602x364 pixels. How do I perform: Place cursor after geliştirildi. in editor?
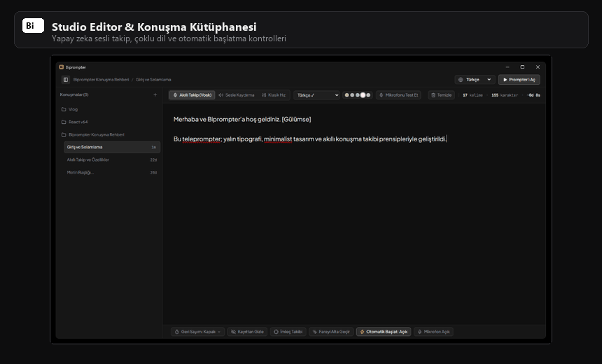point(447,139)
